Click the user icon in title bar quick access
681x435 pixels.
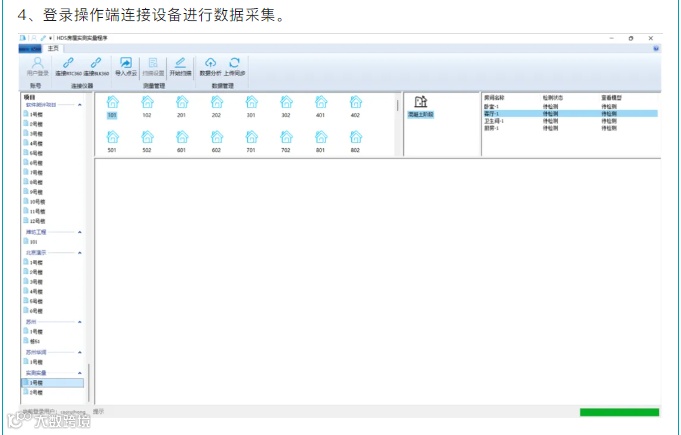(x=34, y=38)
